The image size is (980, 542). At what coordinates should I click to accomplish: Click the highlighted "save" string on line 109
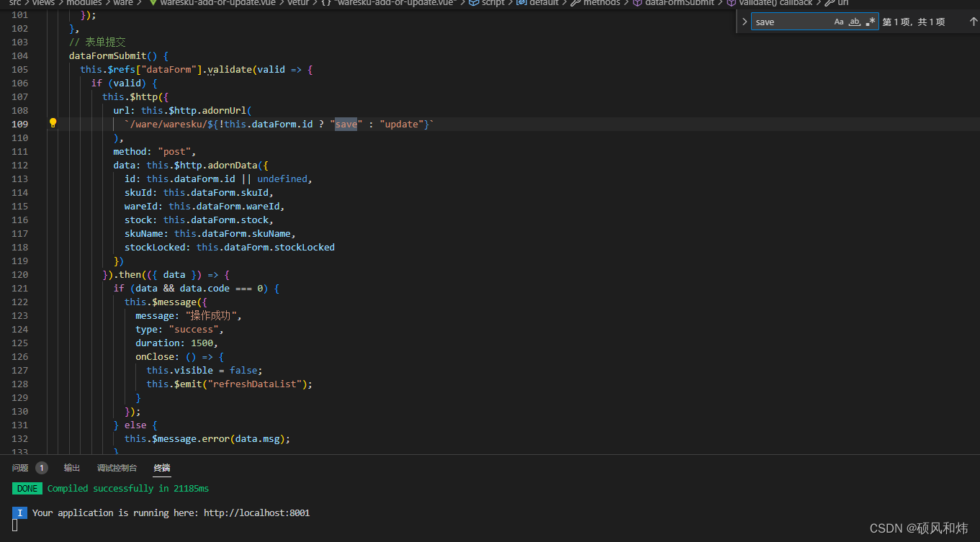tap(346, 124)
